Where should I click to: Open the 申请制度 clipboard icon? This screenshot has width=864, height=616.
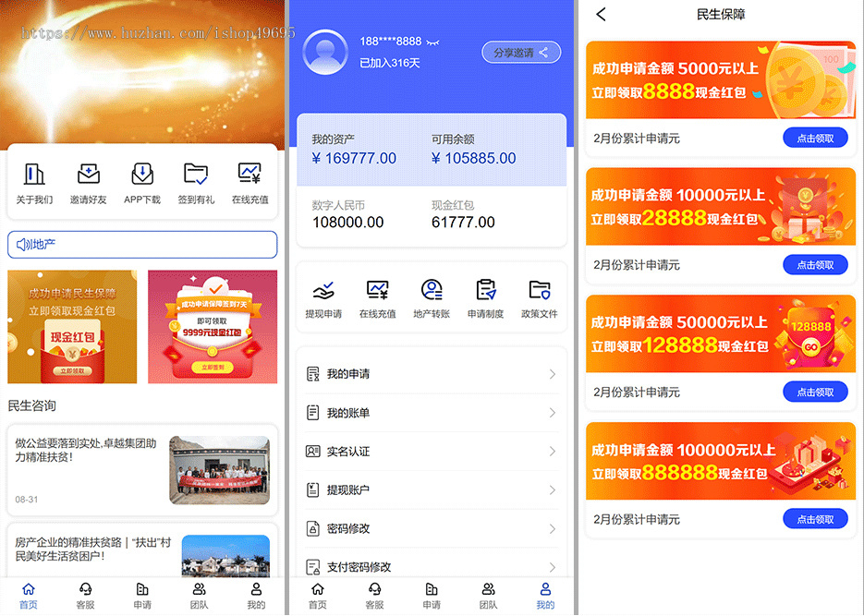click(485, 290)
